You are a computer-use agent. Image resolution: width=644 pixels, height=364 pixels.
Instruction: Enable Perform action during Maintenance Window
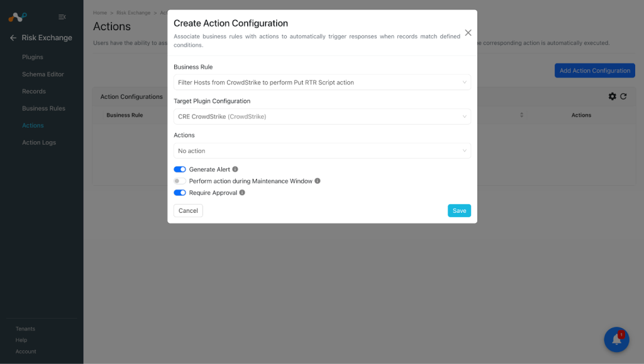[x=180, y=181]
